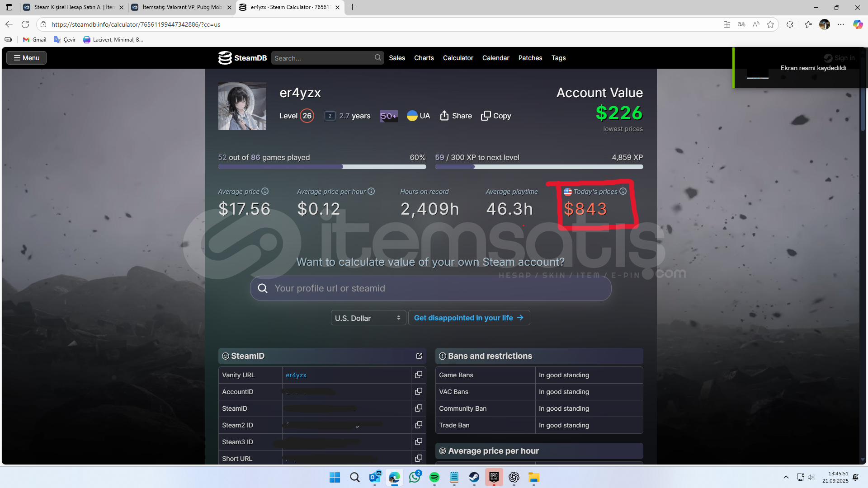
Task: Click the browser back arrow
Action: point(9,24)
